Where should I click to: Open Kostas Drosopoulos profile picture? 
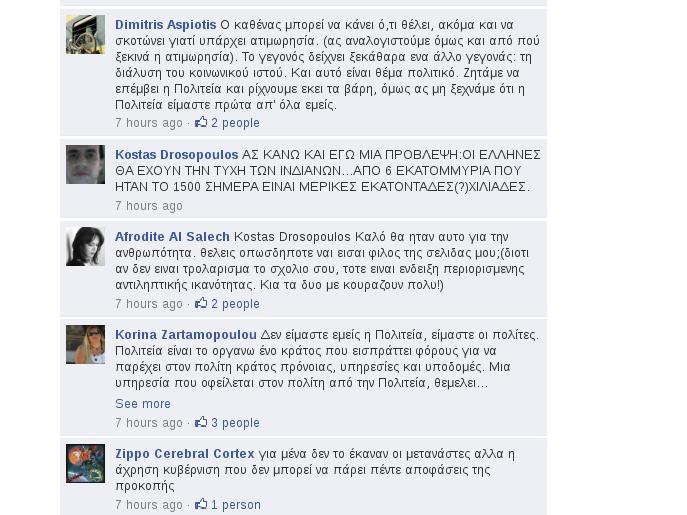(85, 164)
